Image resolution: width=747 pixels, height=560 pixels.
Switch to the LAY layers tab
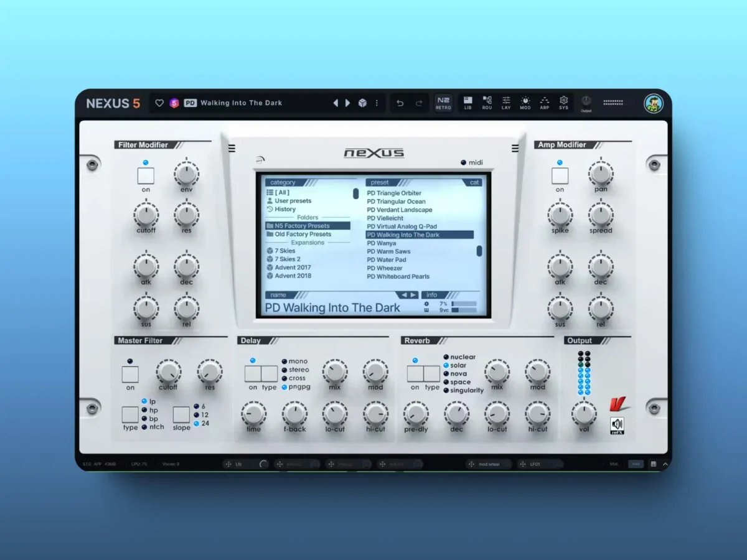coord(506,103)
